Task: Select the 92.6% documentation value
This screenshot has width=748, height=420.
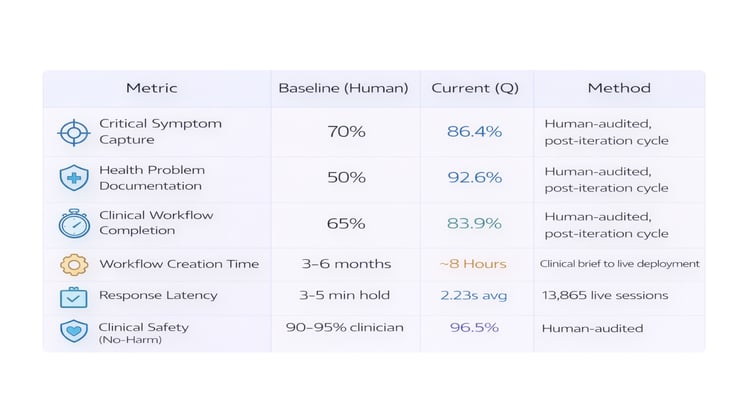Action: coord(475,178)
